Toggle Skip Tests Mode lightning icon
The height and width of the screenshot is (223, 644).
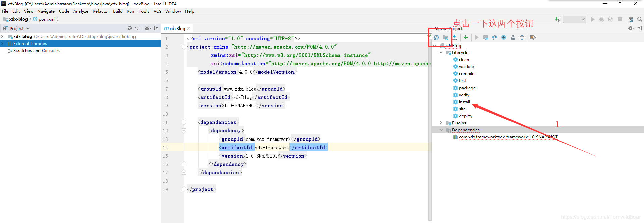504,37
